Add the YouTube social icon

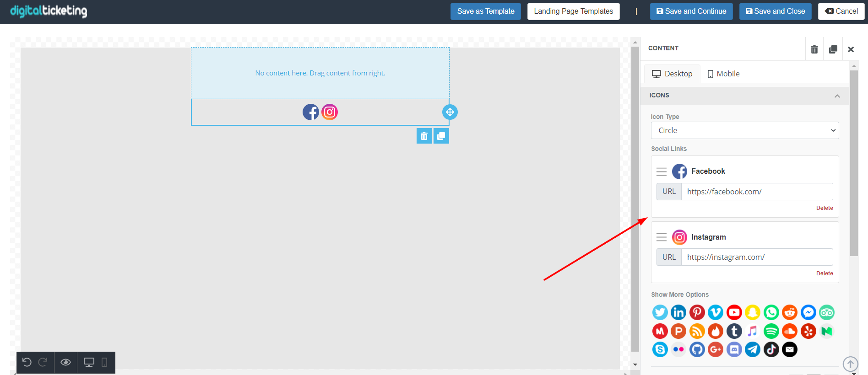pos(734,312)
